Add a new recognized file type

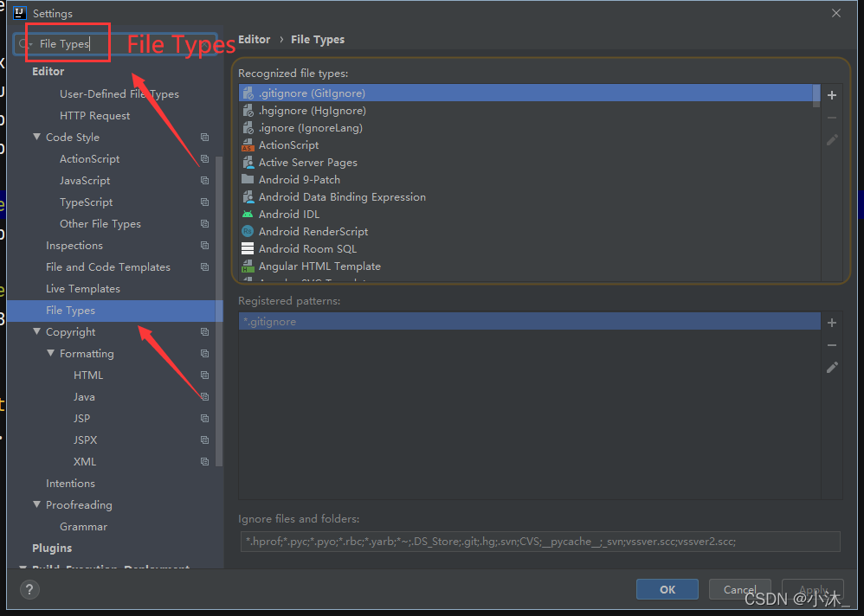[x=832, y=95]
